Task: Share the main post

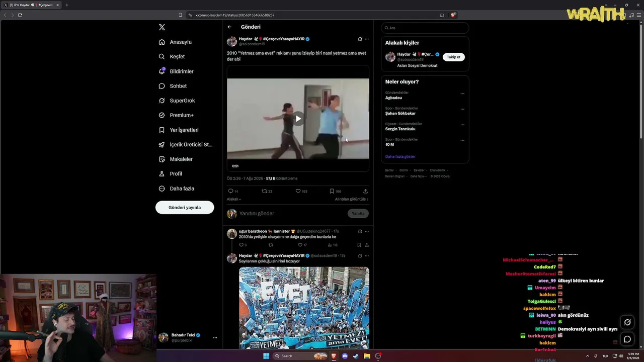Action: (365, 191)
